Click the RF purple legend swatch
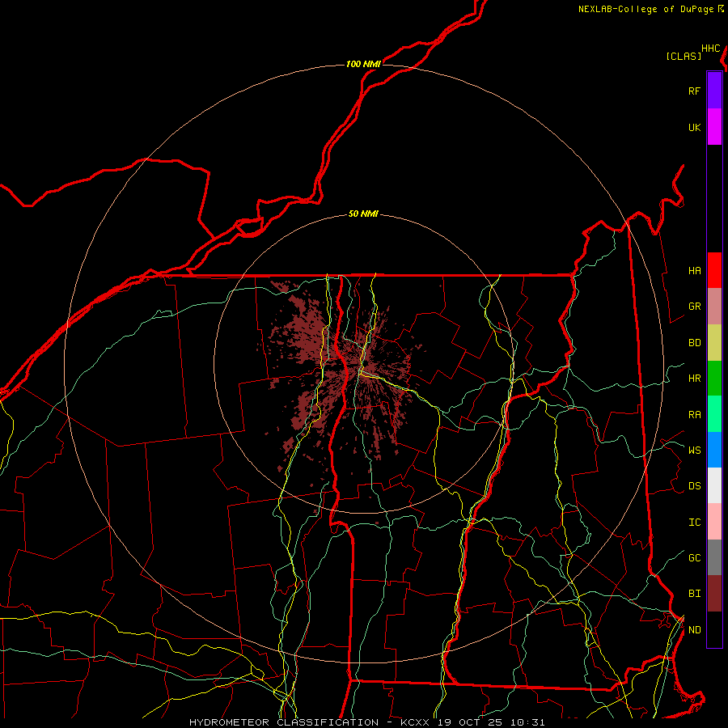 point(714,91)
